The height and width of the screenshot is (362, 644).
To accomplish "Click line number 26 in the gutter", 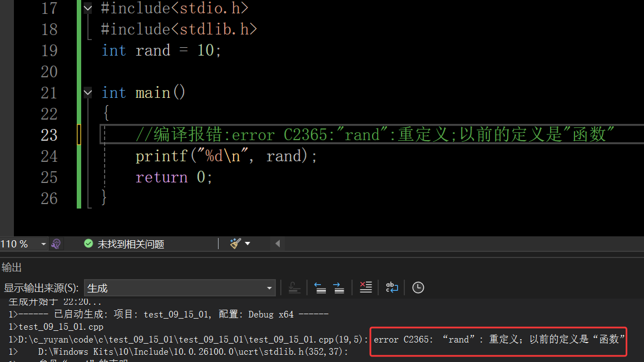I will [x=49, y=199].
